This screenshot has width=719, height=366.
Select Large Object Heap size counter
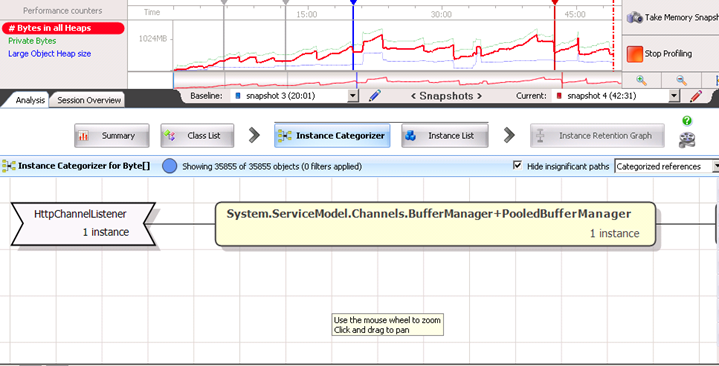(x=50, y=54)
